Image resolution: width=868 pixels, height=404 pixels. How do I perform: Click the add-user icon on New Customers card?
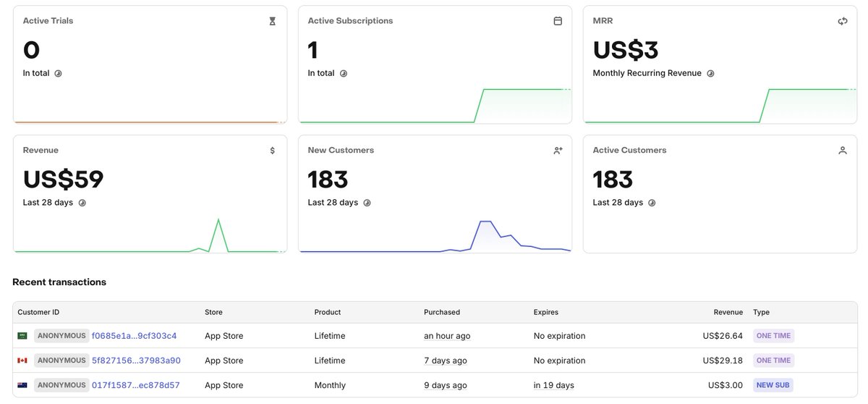558,151
